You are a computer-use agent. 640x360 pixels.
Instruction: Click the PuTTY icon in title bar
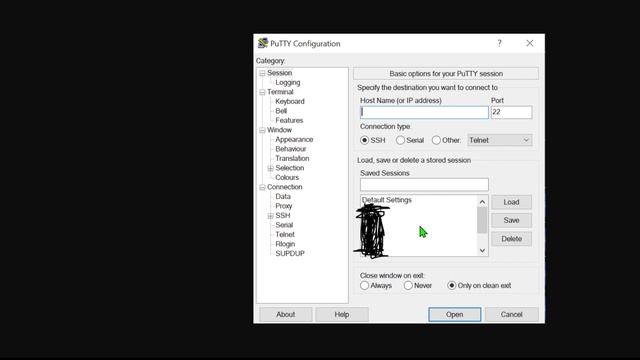click(263, 43)
